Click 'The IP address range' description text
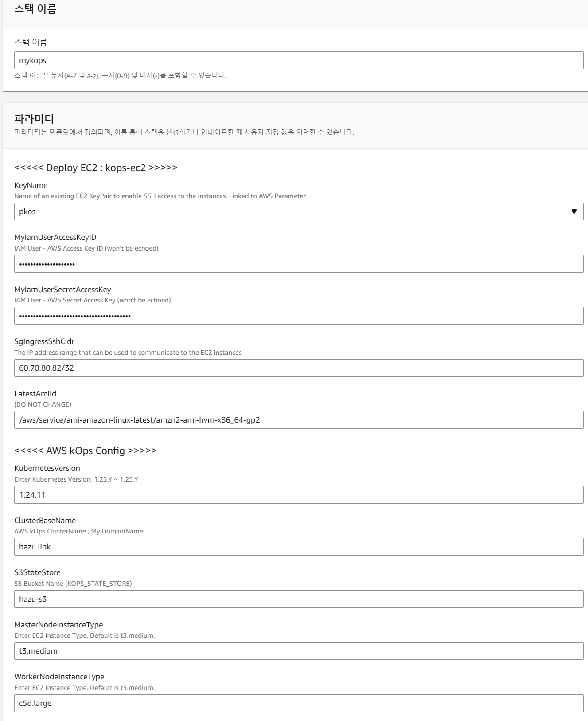Image resolution: width=588 pixels, height=721 pixels. pyautogui.click(x=128, y=353)
